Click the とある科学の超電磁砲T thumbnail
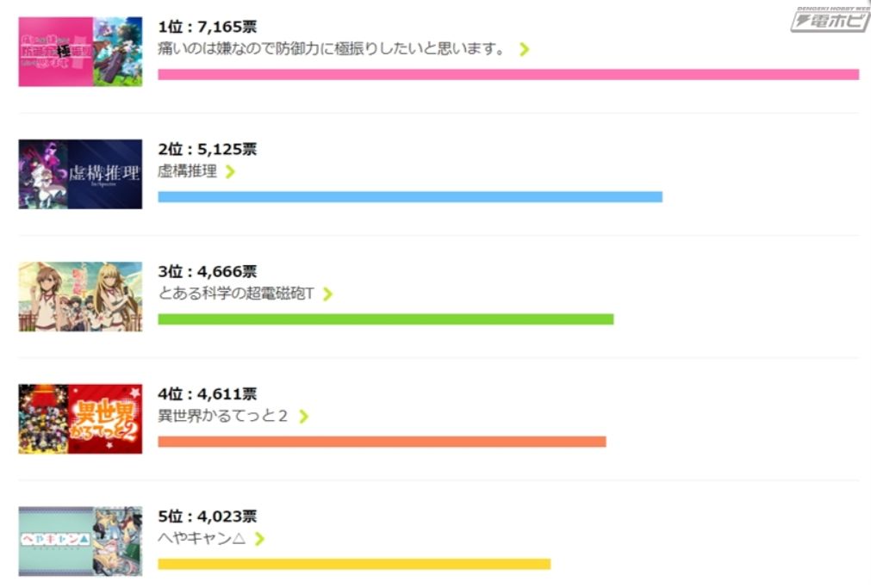 pyautogui.click(x=80, y=297)
